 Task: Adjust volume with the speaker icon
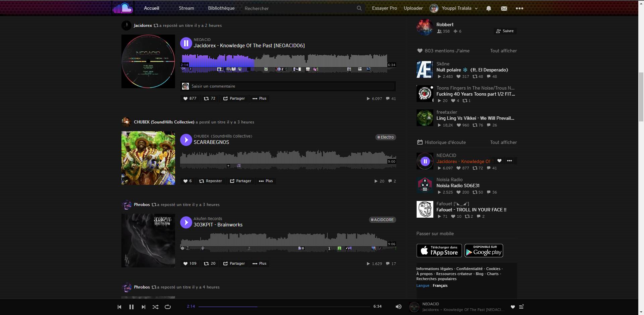pyautogui.click(x=398, y=307)
